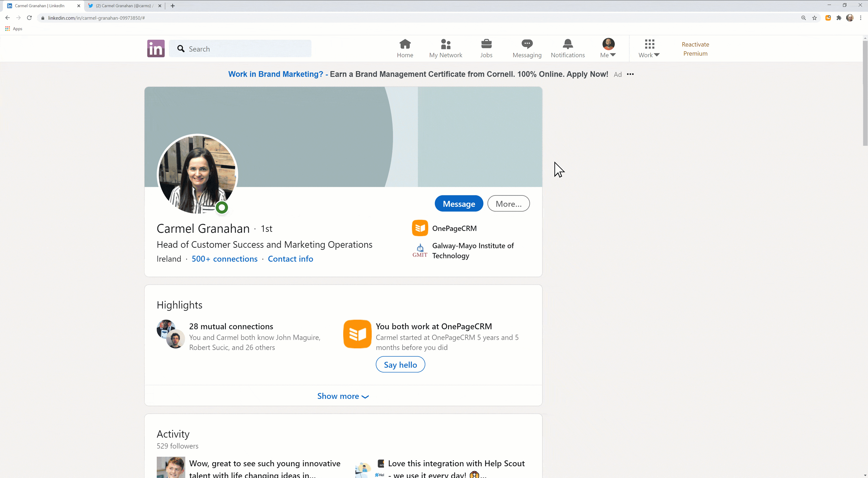Image resolution: width=868 pixels, height=478 pixels.
Task: Click the browser forward arrow
Action: point(19,18)
